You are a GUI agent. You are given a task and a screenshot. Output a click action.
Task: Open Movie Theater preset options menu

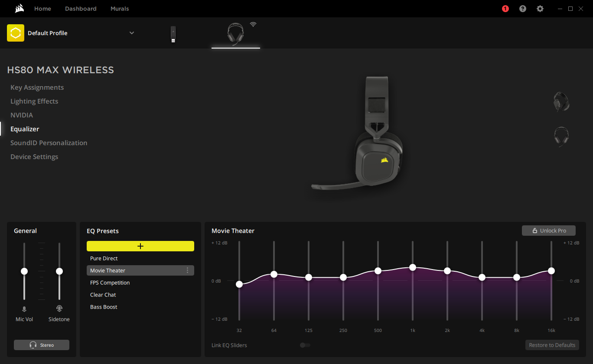pos(187,270)
